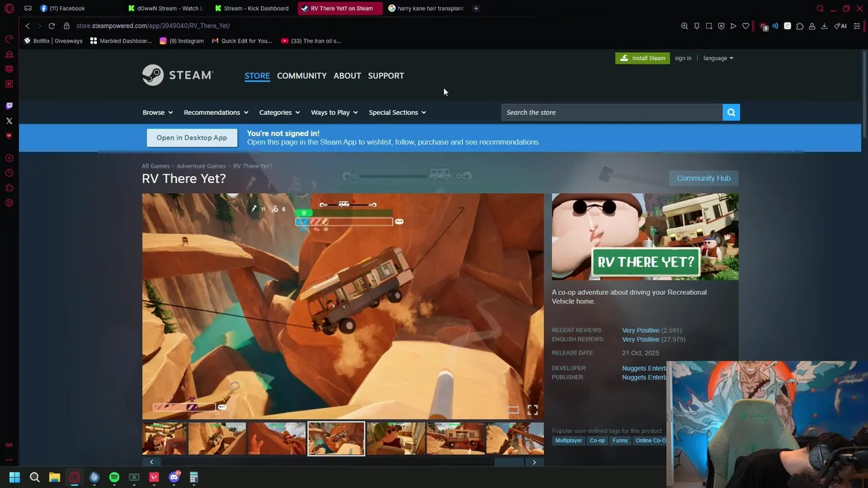868x488 pixels.
Task: Open Windows Start menu
Action: pos(14,477)
